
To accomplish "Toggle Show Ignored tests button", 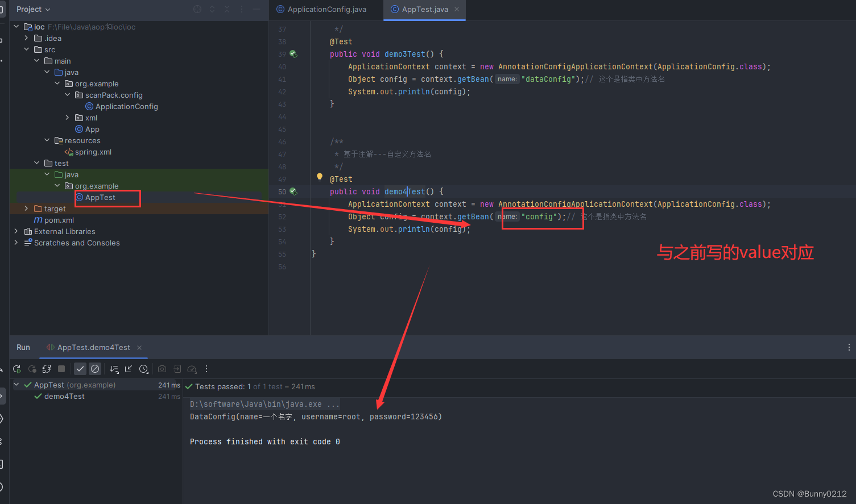I will click(x=95, y=369).
